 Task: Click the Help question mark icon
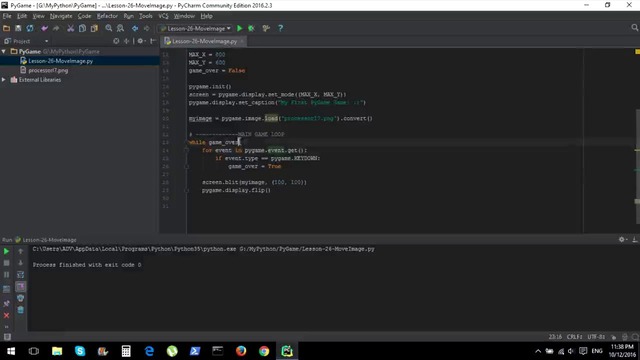point(280,28)
